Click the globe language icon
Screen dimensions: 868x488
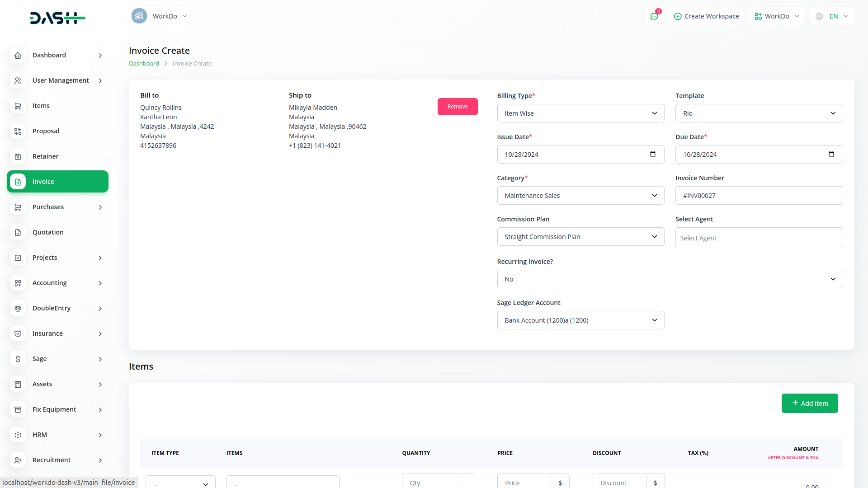pyautogui.click(x=819, y=16)
